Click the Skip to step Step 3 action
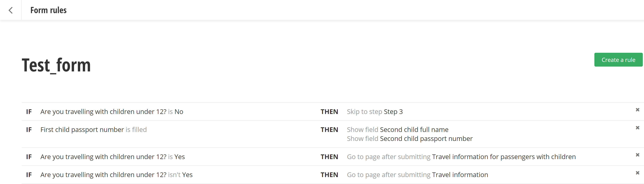644x184 pixels. click(375, 112)
